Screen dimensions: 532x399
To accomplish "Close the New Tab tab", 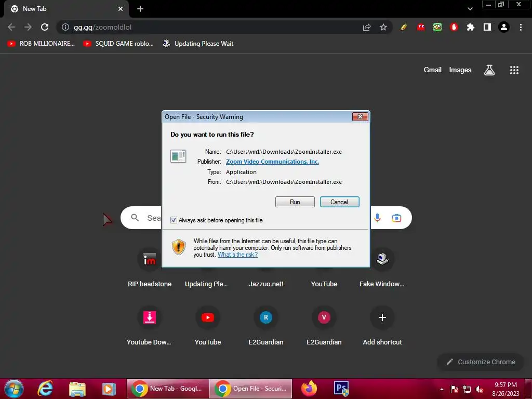I will click(121, 9).
